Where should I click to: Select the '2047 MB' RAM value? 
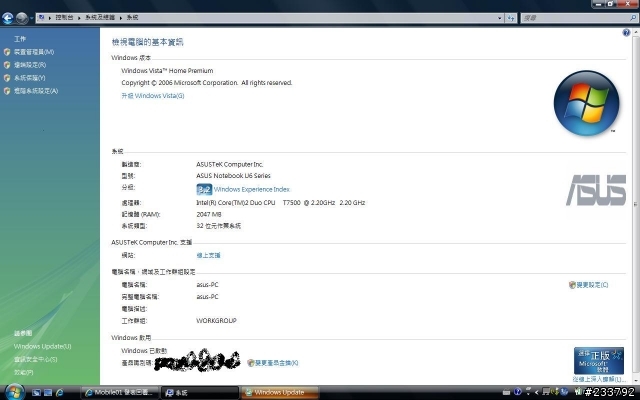209,214
